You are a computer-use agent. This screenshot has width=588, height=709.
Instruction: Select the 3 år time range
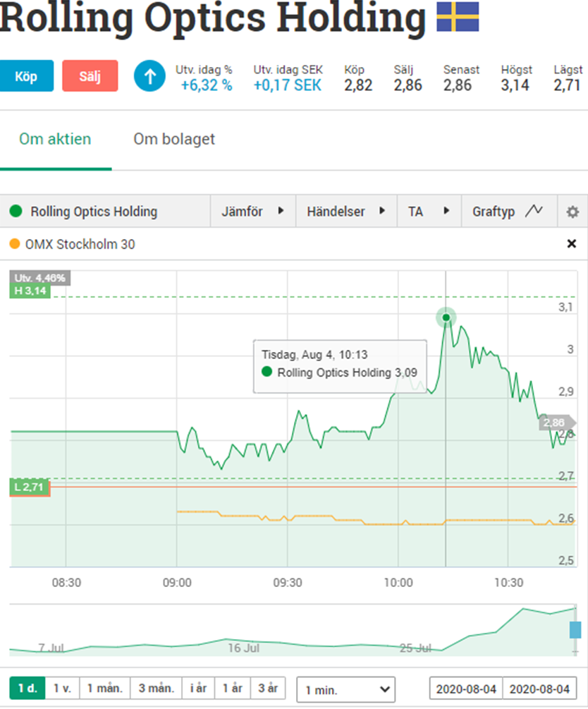(x=269, y=689)
